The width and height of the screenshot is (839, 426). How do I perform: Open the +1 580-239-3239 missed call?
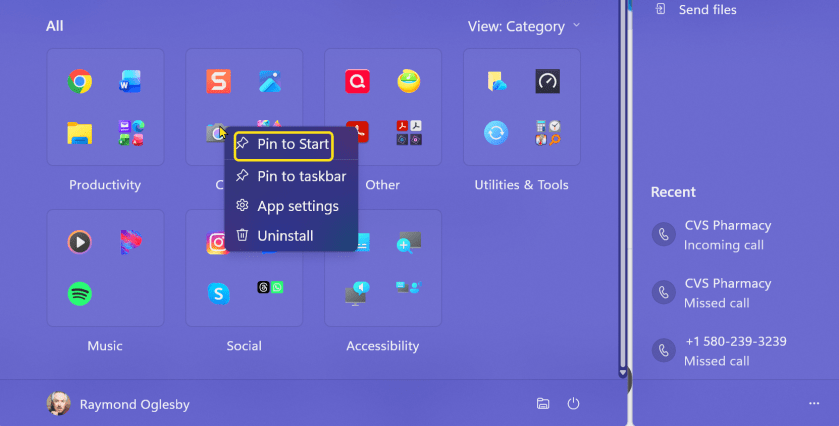pos(720,351)
